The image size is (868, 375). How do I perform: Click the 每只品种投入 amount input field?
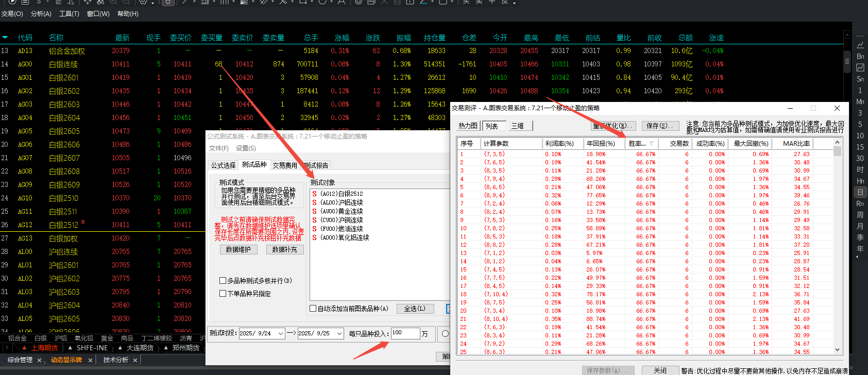click(x=405, y=333)
